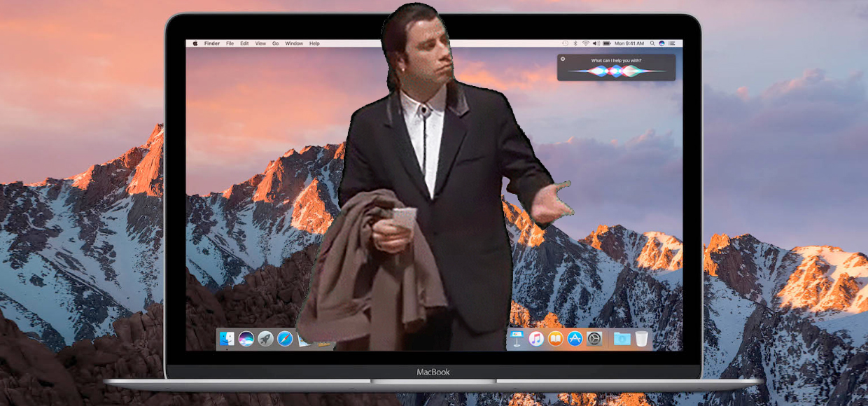868x406 pixels.
Task: Open Notification Center from menu bar
Action: [672, 43]
